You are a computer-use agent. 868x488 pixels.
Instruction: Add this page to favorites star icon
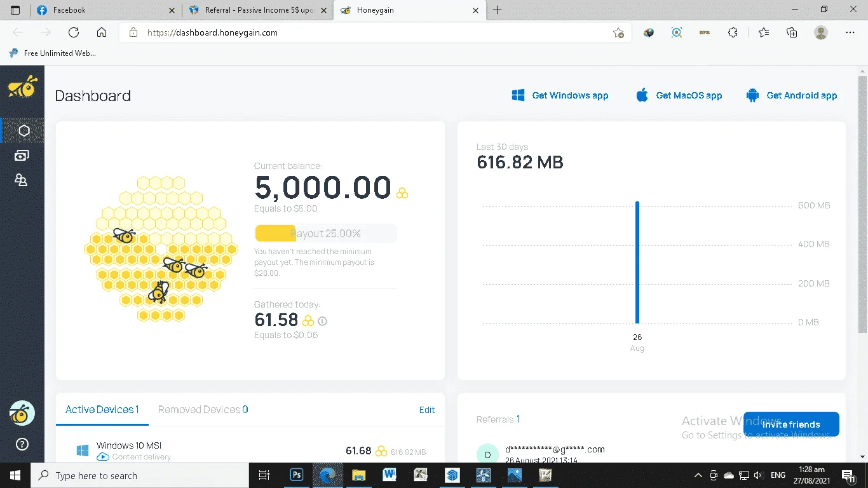(x=618, y=33)
